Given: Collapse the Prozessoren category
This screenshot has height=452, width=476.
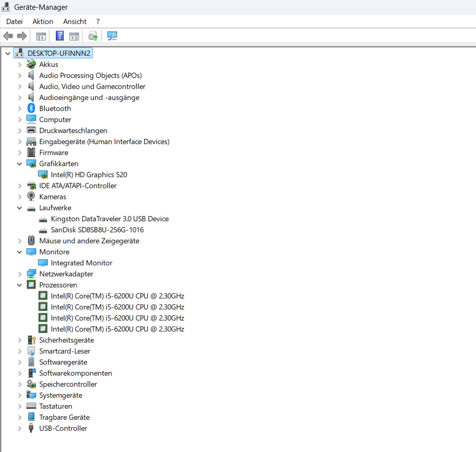Looking at the screenshot, I should tap(20, 285).
